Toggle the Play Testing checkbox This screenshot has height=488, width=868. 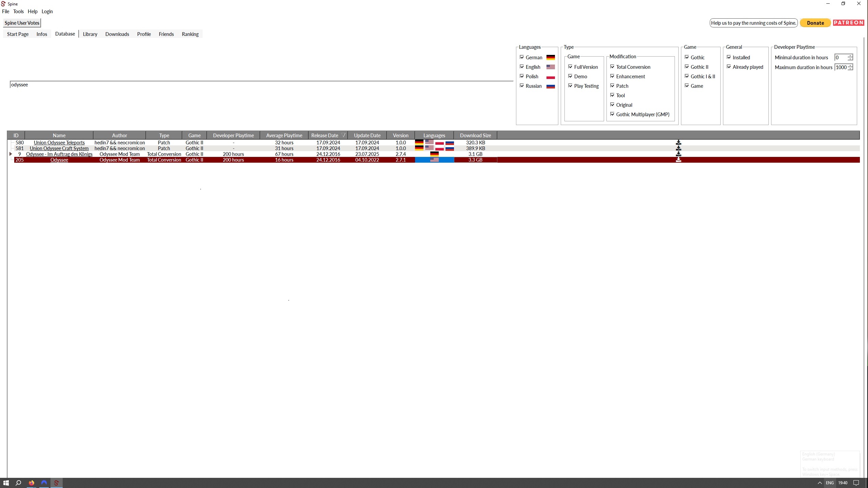click(570, 86)
